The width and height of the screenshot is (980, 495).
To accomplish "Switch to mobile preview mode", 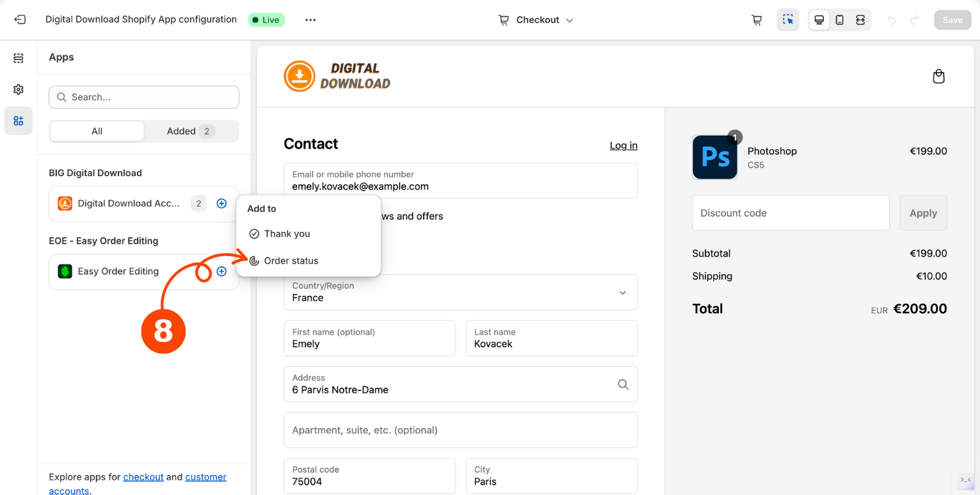I will point(840,20).
